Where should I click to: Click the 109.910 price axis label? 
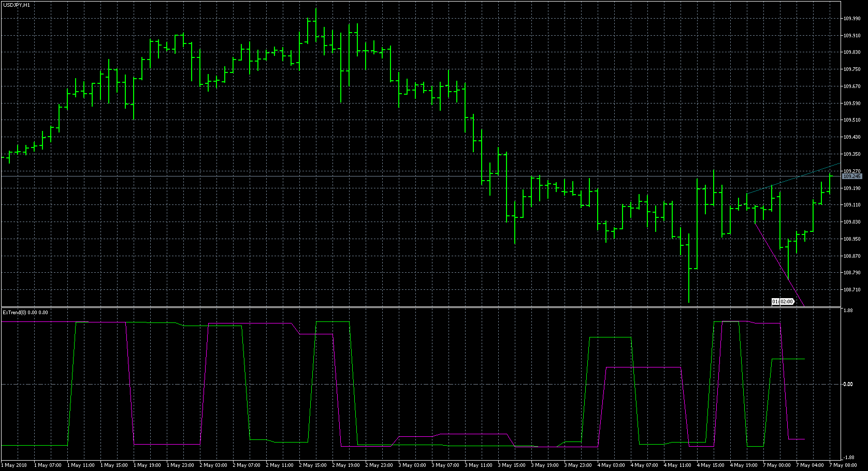[x=852, y=36]
